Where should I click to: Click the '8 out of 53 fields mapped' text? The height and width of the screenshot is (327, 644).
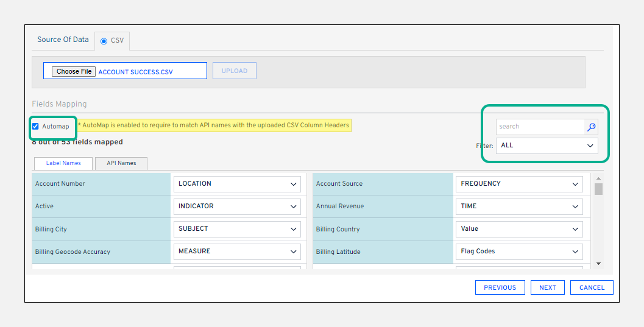point(77,142)
